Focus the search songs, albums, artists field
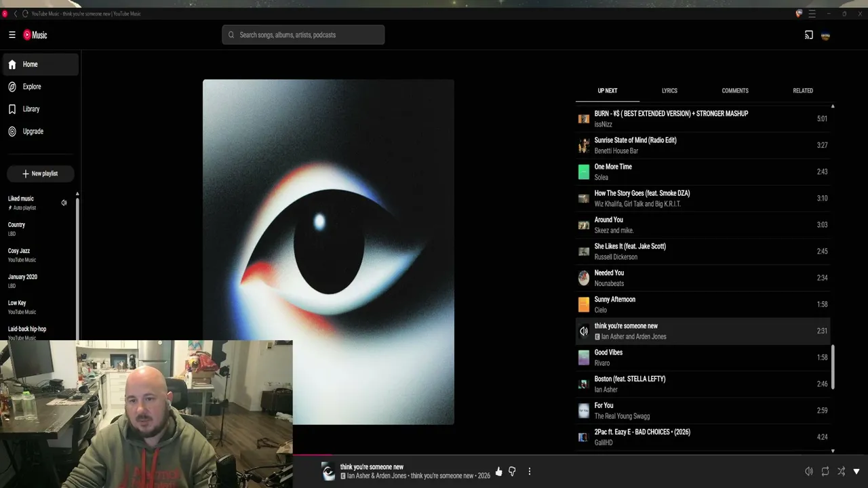This screenshot has height=488, width=868. pos(303,35)
